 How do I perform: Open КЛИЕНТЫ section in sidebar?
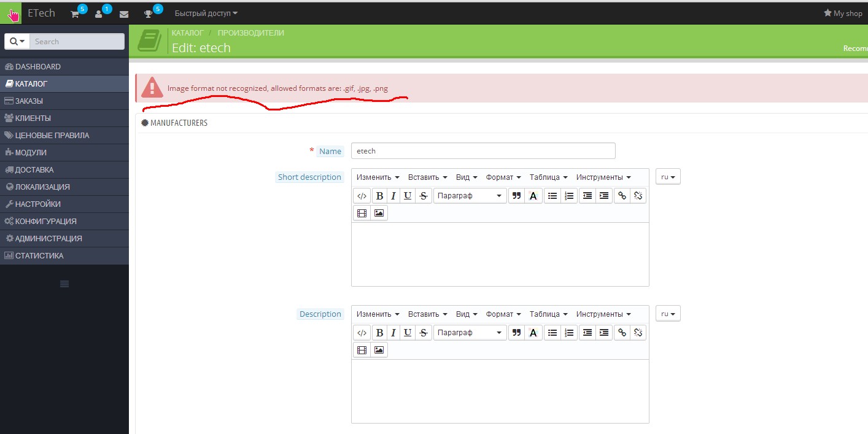click(64, 118)
